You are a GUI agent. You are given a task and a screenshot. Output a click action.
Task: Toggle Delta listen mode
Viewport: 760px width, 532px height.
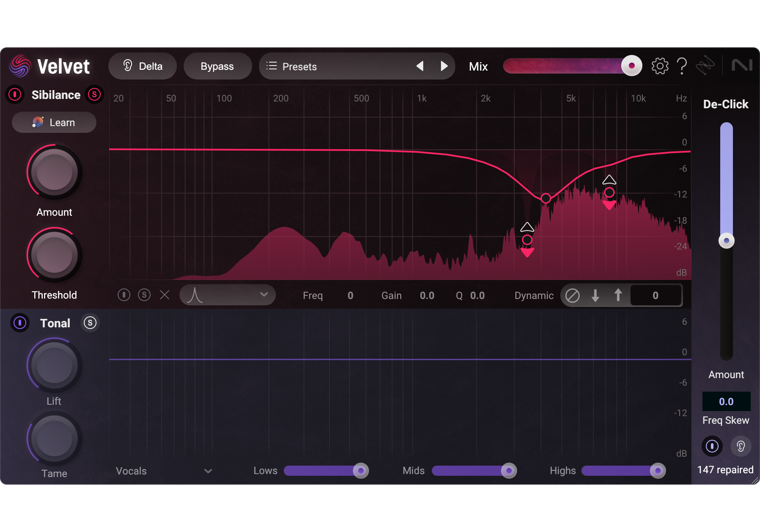[x=143, y=66]
